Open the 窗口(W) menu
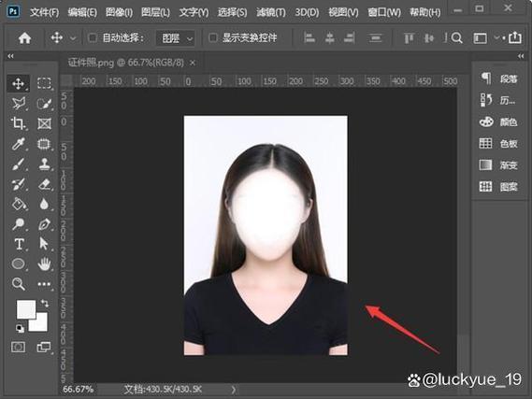Image resolution: width=532 pixels, height=399 pixels. click(384, 12)
